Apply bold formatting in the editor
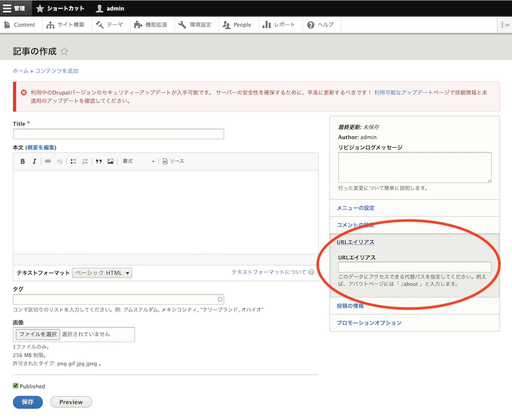Image resolution: width=512 pixels, height=420 pixels. (23, 161)
